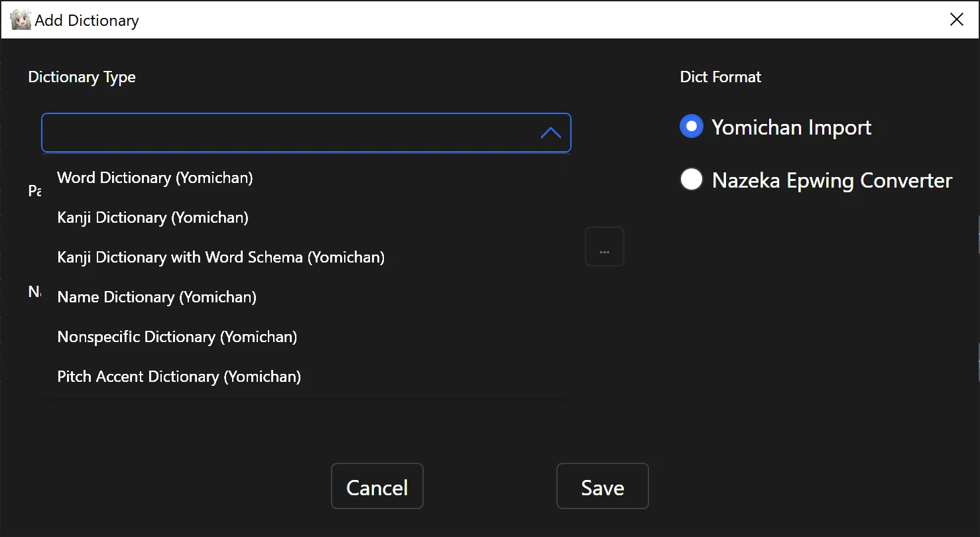
Task: Select "Word Dictionary (Yomichan)" from the list
Action: (x=154, y=177)
